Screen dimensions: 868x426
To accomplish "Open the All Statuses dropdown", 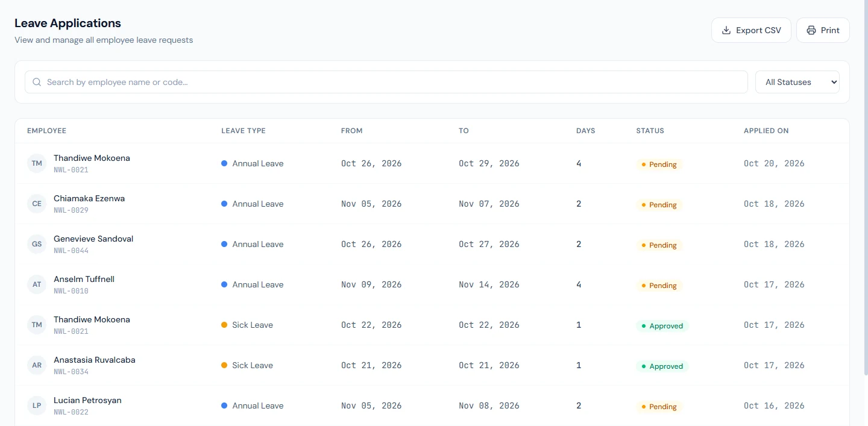I will (x=797, y=82).
